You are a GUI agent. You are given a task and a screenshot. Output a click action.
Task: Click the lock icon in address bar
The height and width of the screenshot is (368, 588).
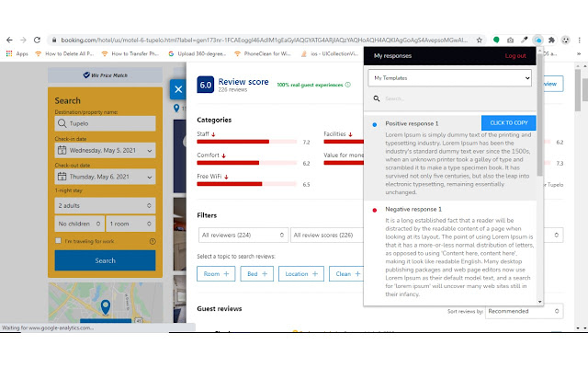54,40
